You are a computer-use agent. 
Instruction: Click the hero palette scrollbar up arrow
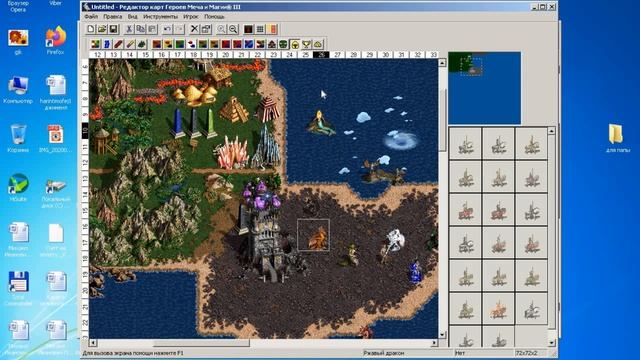(x=551, y=131)
